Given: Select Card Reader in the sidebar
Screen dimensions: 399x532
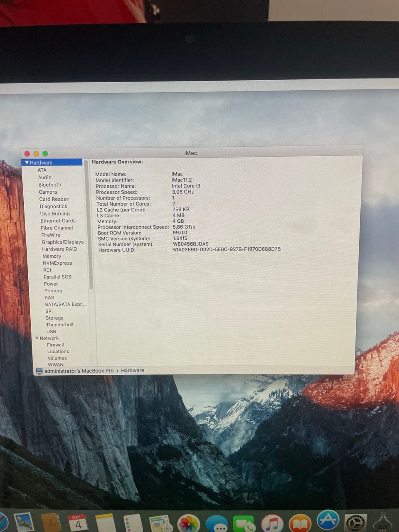Looking at the screenshot, I should [x=54, y=199].
